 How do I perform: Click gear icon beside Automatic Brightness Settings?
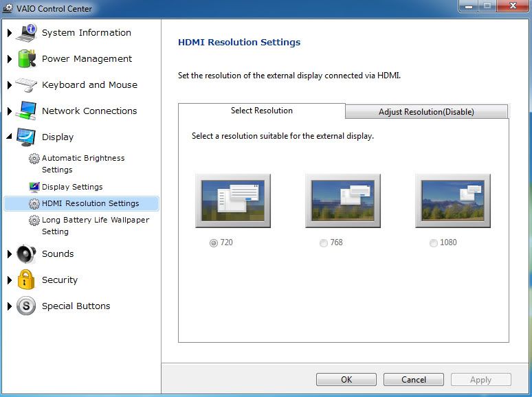(34, 159)
